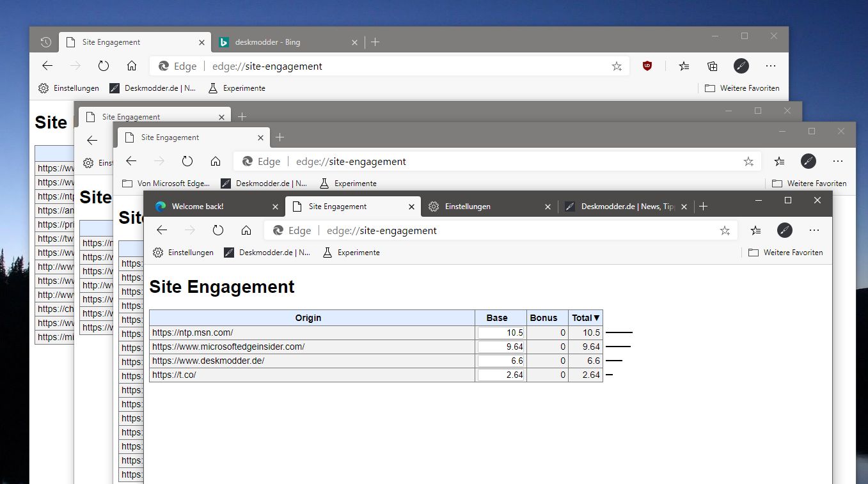The image size is (868, 484).
Task: Click favorites list icon in backmost window
Action: click(x=684, y=65)
